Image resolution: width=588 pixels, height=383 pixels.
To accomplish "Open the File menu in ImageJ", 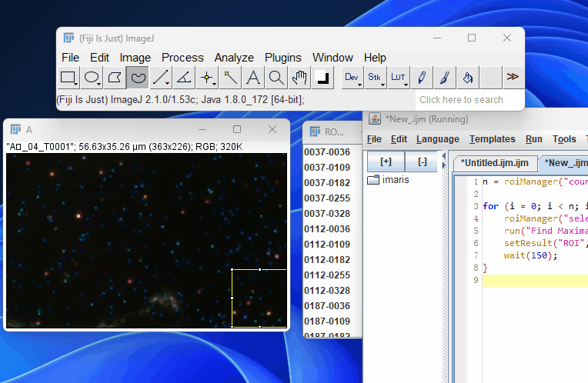I will pyautogui.click(x=70, y=58).
